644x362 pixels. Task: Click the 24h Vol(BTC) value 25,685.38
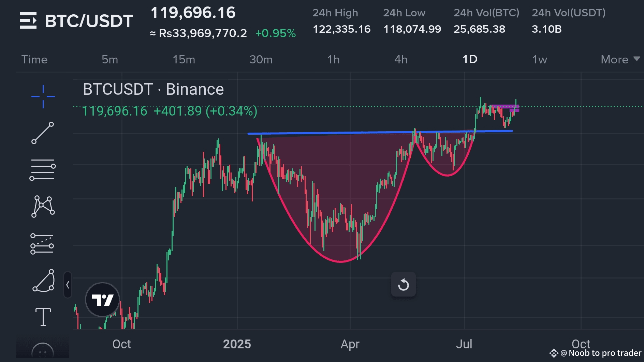(x=479, y=29)
